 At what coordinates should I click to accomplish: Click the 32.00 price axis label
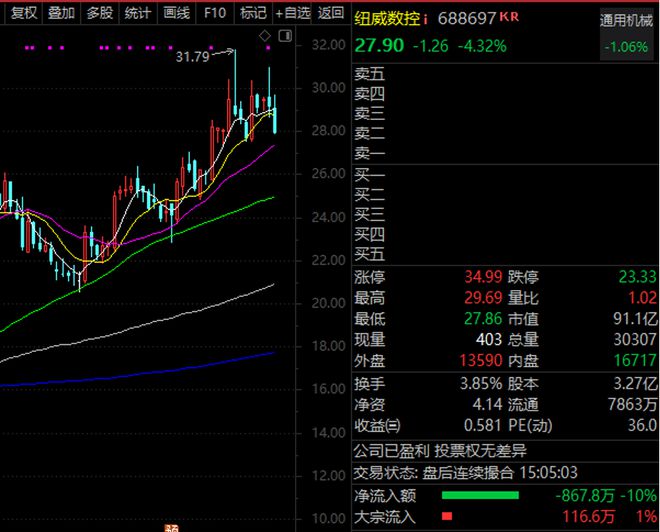(328, 45)
